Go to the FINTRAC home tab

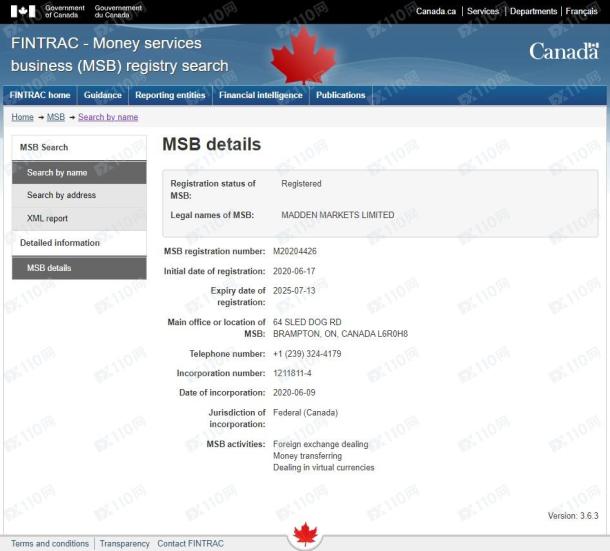tap(40, 95)
